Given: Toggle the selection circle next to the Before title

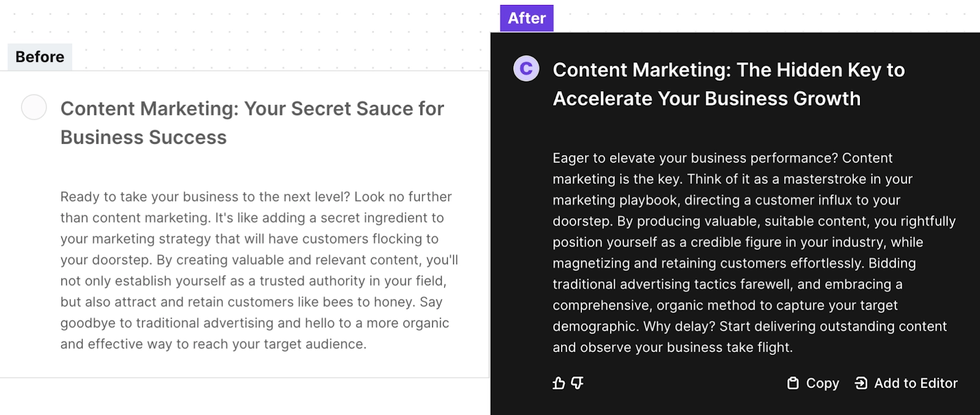Looking at the screenshot, I should tap(34, 108).
